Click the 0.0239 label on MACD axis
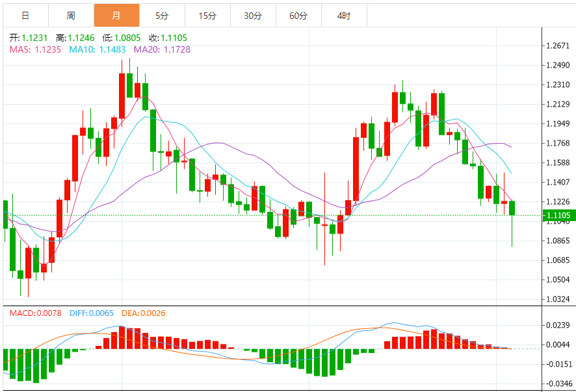Viewport: 576px width, 392px height. (558, 325)
